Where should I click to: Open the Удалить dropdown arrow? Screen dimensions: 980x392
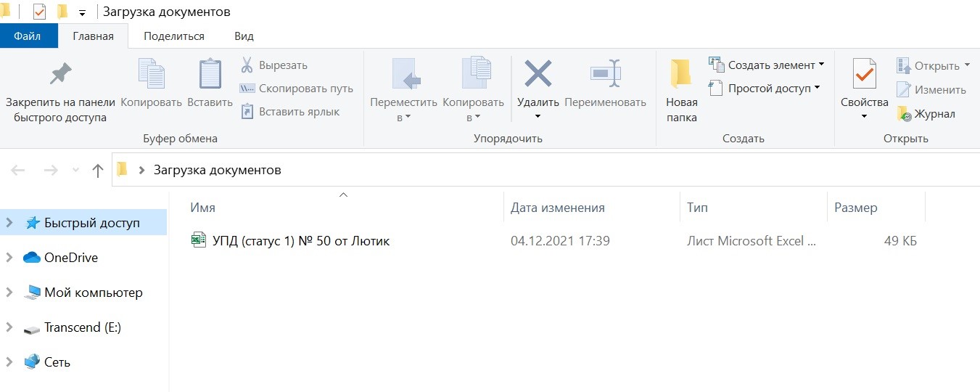pyautogui.click(x=538, y=117)
